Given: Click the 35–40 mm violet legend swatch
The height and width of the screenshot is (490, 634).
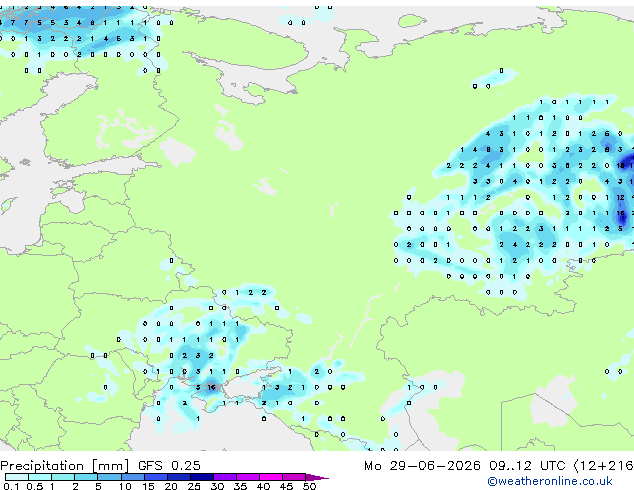Looking at the screenshot, I should point(248,477).
